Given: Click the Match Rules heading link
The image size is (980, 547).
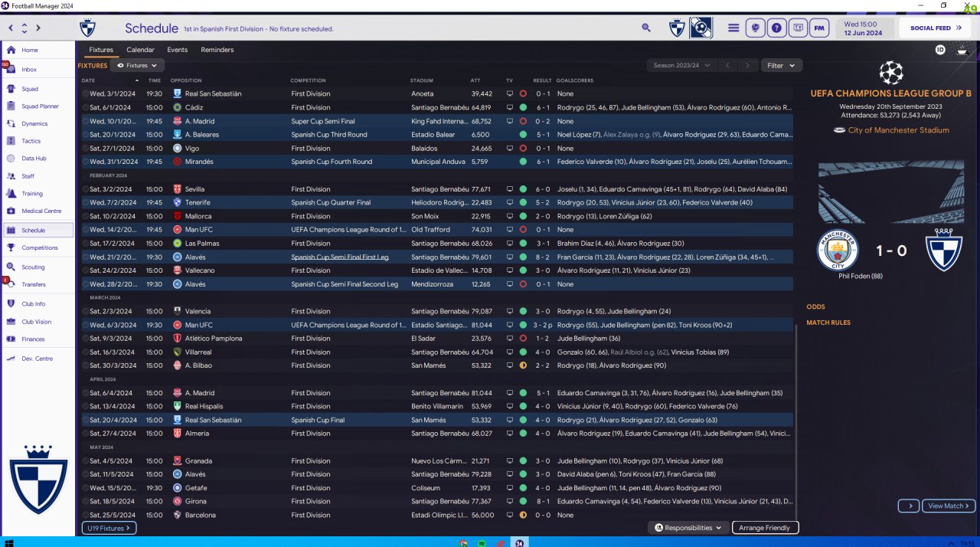Looking at the screenshot, I should pos(828,323).
